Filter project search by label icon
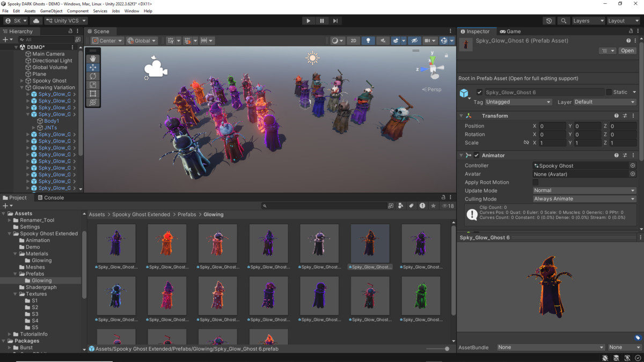The height and width of the screenshot is (362, 644). pyautogui.click(x=411, y=206)
